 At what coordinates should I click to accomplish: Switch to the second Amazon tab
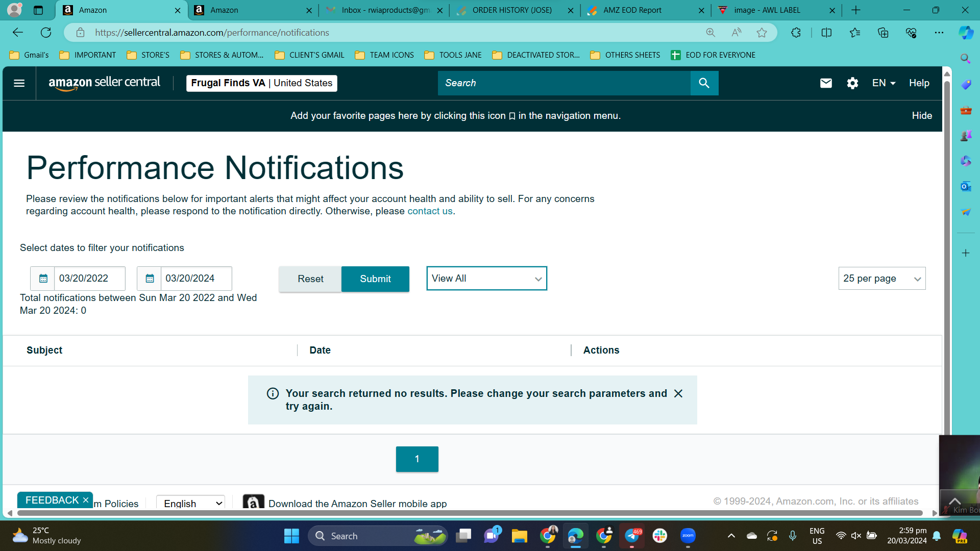tap(252, 10)
